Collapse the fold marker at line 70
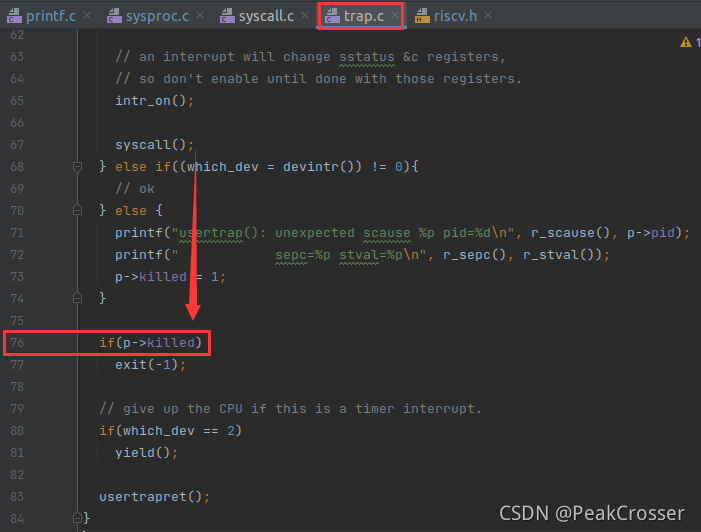The height and width of the screenshot is (532, 701). [77, 210]
